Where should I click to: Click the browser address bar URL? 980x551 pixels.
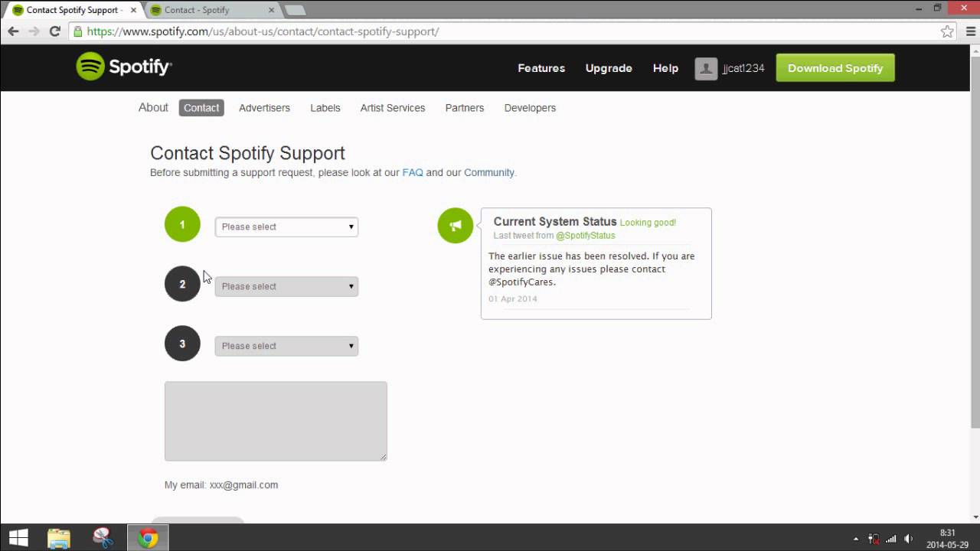263,31
